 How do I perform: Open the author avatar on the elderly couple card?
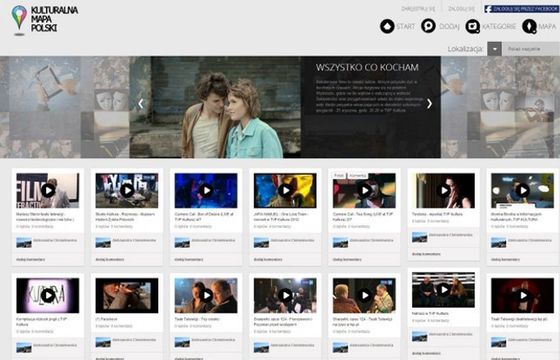click(x=340, y=348)
